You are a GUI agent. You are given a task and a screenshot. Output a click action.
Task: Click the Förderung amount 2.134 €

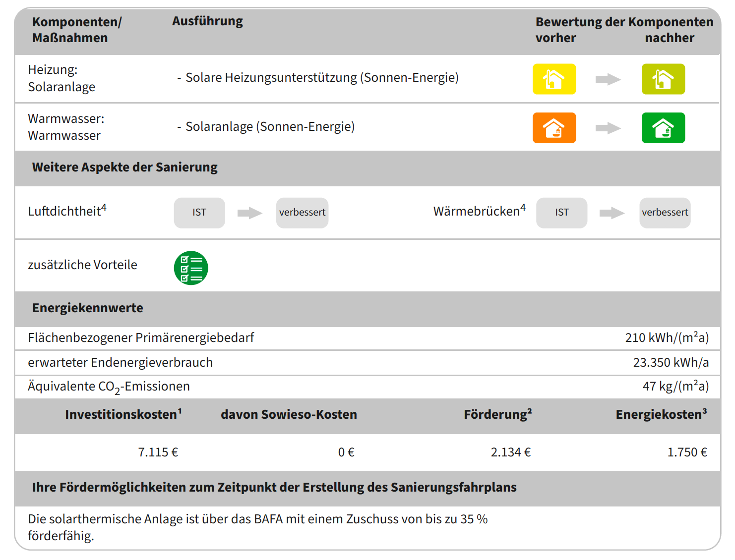click(x=510, y=452)
